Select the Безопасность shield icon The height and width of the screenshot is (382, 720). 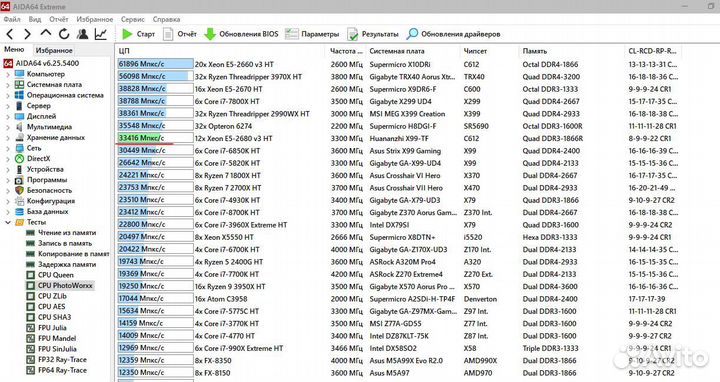point(19,190)
